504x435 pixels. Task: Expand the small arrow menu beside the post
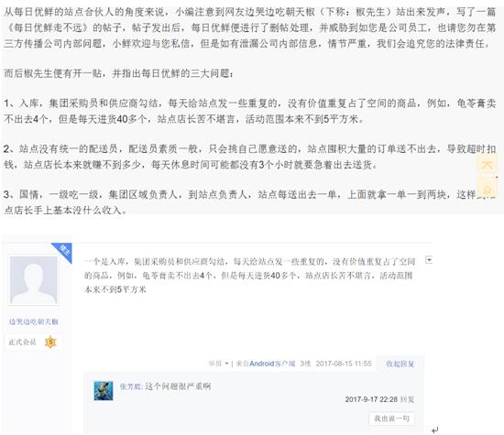click(429, 259)
